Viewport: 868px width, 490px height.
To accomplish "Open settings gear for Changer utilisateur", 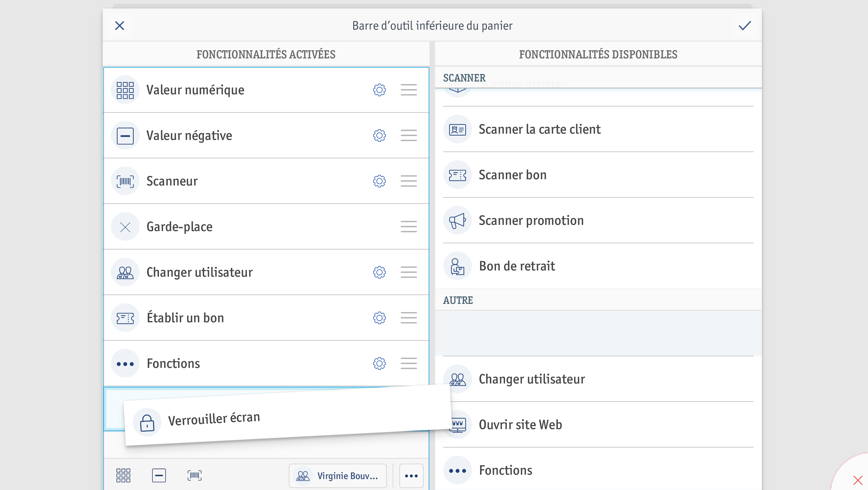I will [379, 272].
